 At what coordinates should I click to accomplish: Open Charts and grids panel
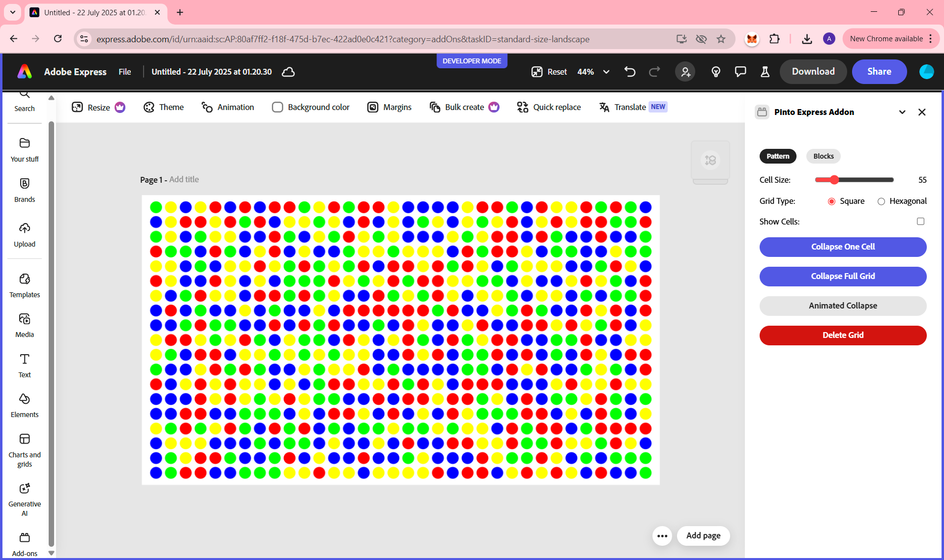click(x=25, y=450)
